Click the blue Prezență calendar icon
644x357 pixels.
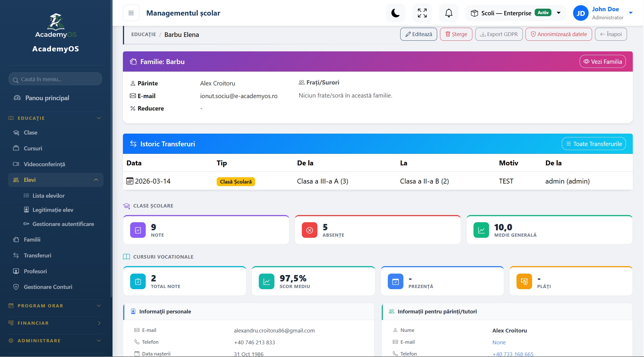(396, 281)
